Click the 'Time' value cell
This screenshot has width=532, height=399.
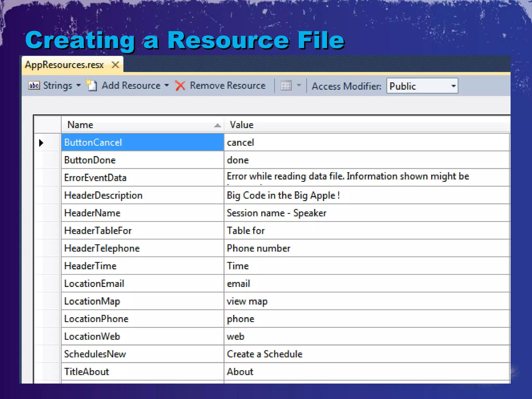pos(367,266)
